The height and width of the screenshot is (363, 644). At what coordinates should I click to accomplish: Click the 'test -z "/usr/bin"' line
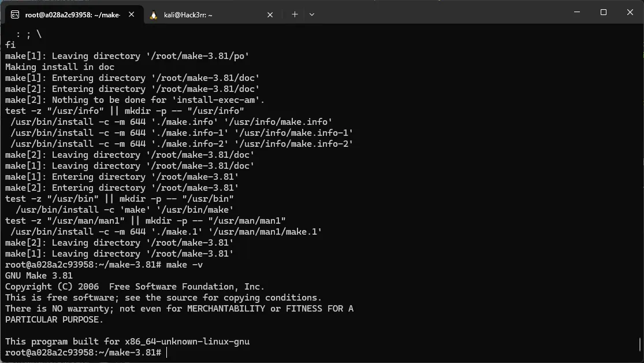tap(119, 199)
